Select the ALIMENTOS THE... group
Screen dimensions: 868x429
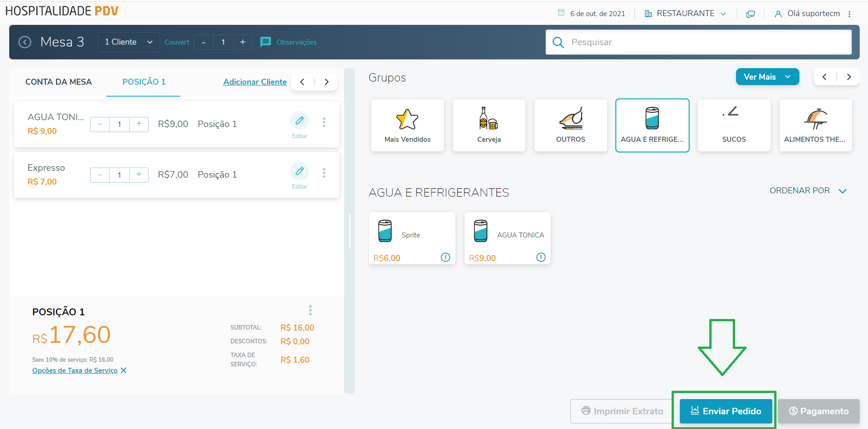click(x=816, y=125)
